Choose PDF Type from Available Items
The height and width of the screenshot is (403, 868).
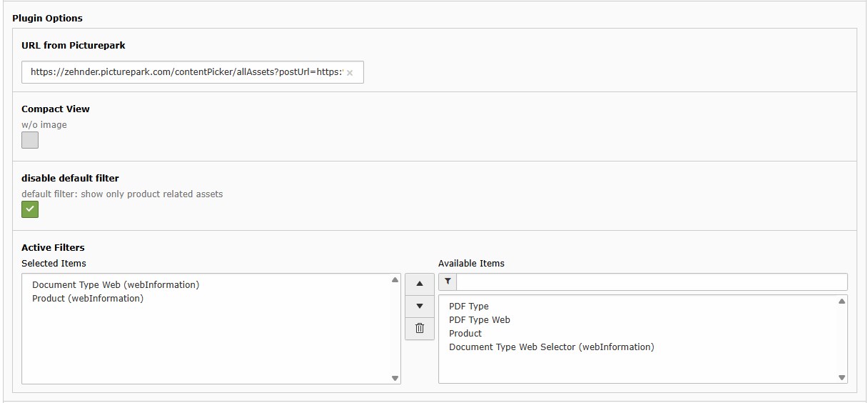(x=469, y=306)
